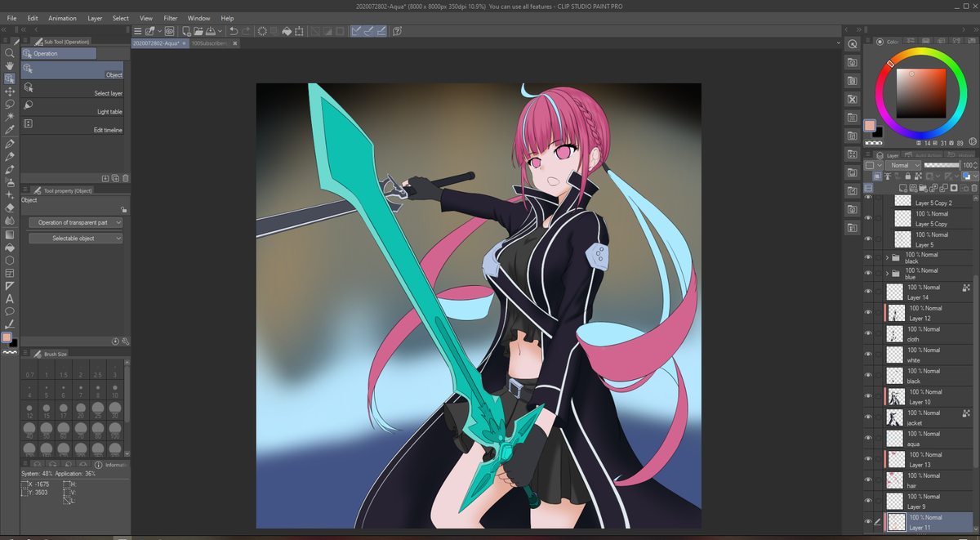Pick brush size 100 preset
This screenshot has height=540, width=980.
tap(115, 429)
